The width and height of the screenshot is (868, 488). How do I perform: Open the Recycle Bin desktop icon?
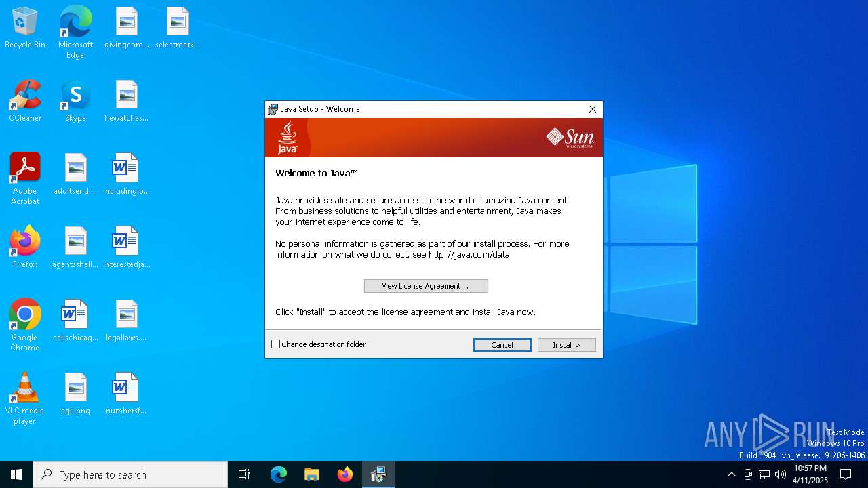point(25,28)
